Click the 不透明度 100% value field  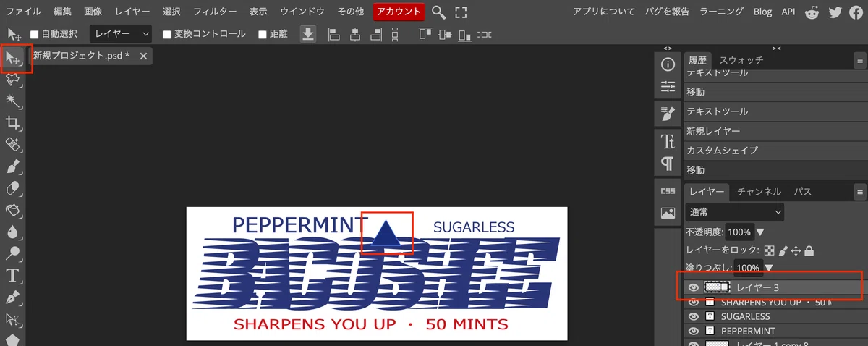(x=739, y=232)
